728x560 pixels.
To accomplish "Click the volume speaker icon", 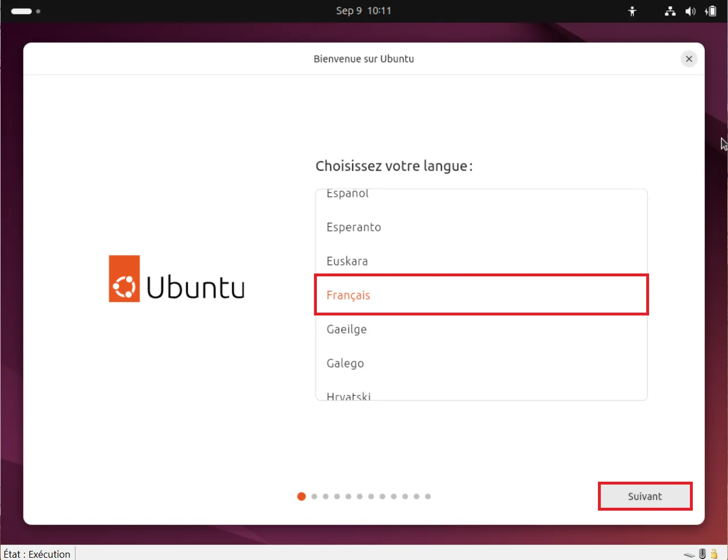I will (691, 11).
